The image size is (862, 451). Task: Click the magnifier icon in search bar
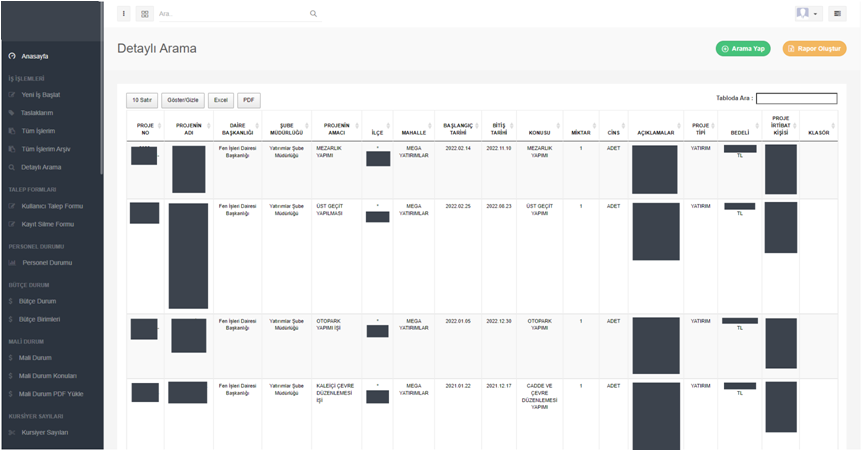(x=313, y=14)
